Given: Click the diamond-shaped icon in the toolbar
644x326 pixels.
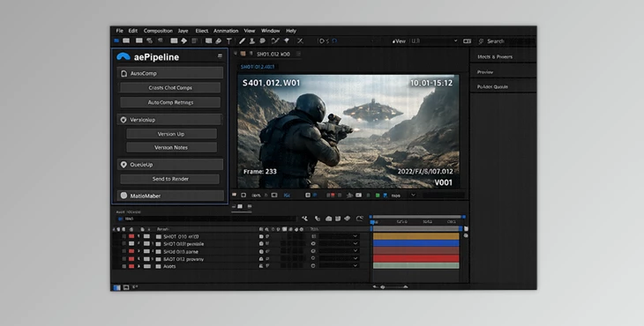Looking at the screenshot, I should [183, 41].
